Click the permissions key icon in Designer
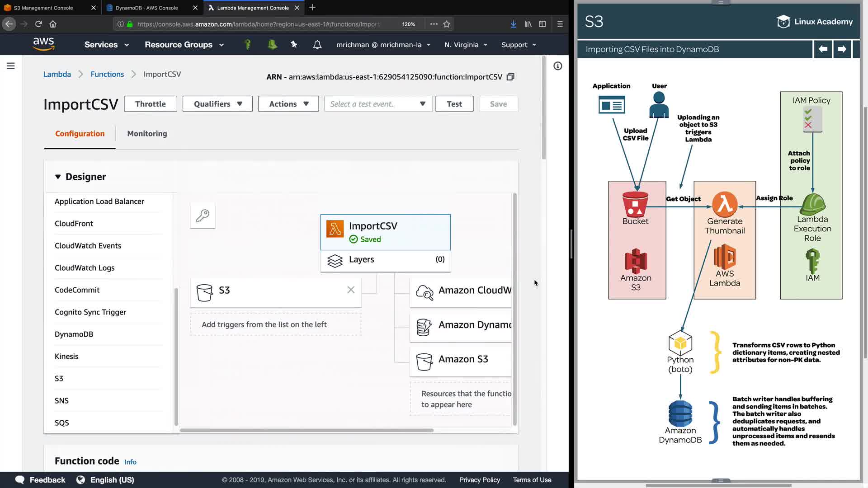Screen dimensions: 868x488 point(203,216)
